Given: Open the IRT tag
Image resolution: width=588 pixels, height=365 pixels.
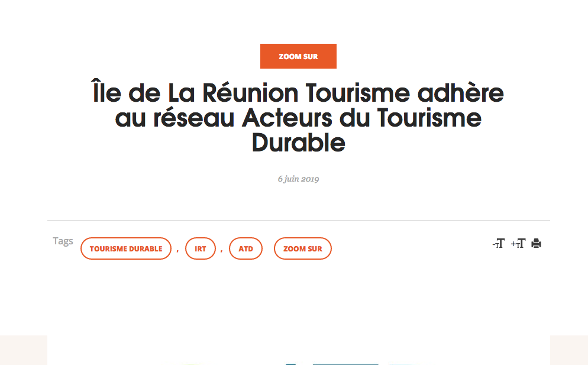Looking at the screenshot, I should click(201, 248).
